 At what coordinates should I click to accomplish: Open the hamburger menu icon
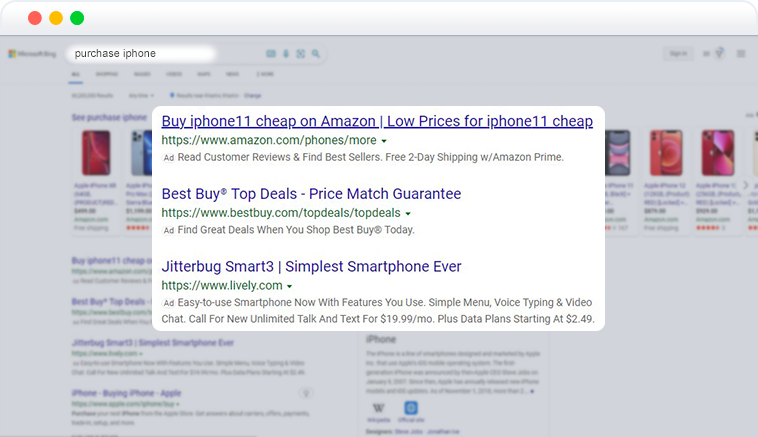pyautogui.click(x=741, y=54)
